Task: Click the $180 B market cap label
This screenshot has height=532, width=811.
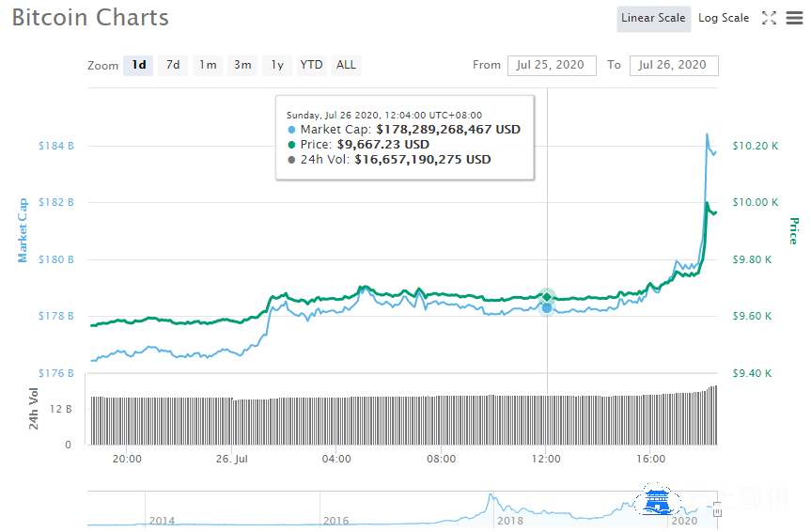Action: 55,259
